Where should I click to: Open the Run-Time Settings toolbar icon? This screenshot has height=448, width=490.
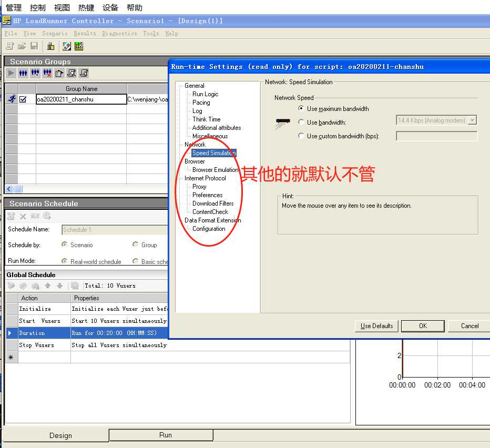click(x=59, y=73)
